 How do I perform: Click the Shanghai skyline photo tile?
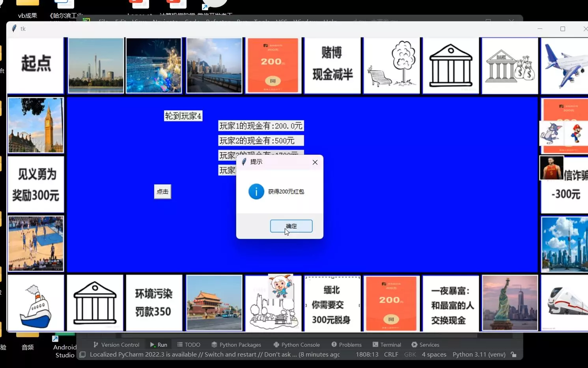[565, 244]
